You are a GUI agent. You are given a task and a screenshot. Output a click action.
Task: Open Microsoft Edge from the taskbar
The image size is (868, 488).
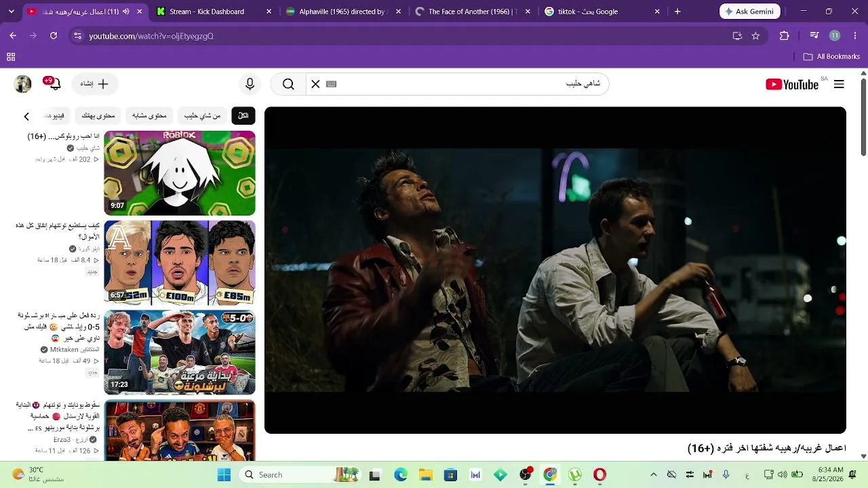click(401, 475)
